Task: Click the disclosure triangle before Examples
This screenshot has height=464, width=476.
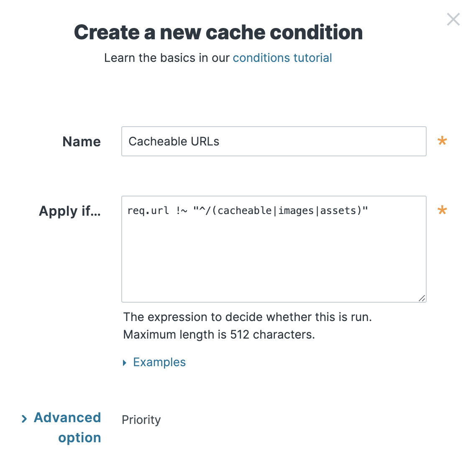Action: pos(124,362)
